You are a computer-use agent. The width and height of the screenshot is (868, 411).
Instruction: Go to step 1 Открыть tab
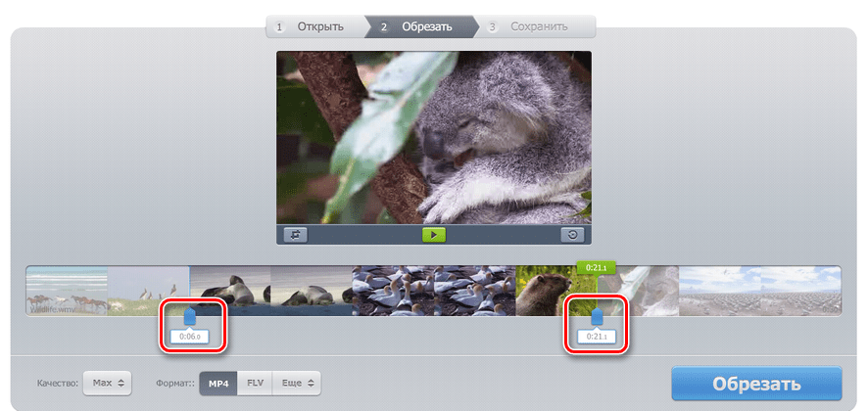(x=314, y=26)
